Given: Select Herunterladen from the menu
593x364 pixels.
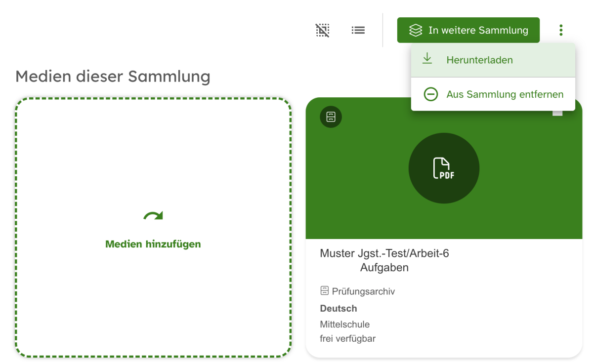Looking at the screenshot, I should point(479,60).
